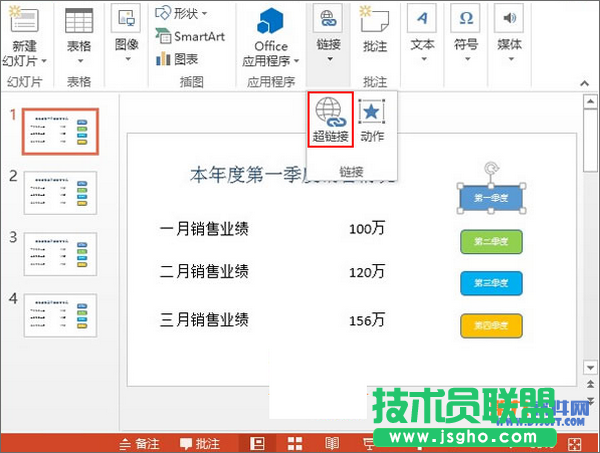Click the value 156万
This screenshot has height=453, width=600.
[x=367, y=320]
